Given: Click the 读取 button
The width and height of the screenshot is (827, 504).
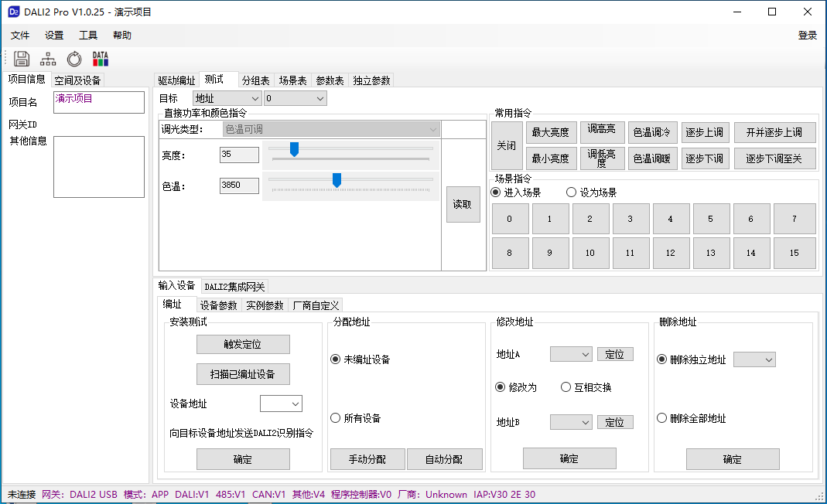Looking at the screenshot, I should pyautogui.click(x=463, y=204).
